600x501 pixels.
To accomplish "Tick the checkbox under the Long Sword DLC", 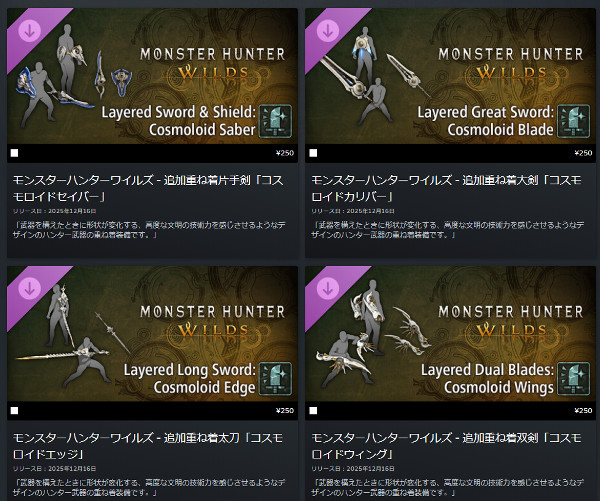I will coord(15,411).
